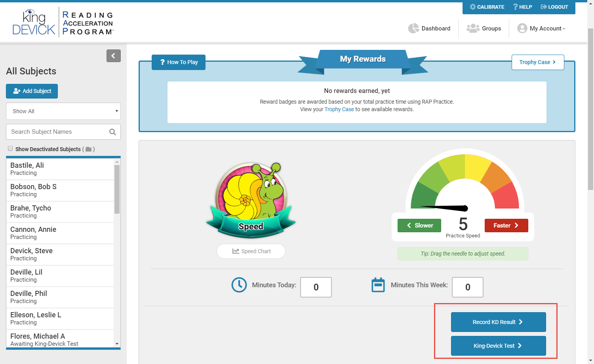The height and width of the screenshot is (364, 594).
Task: Expand the My Account menu
Action: (x=541, y=28)
